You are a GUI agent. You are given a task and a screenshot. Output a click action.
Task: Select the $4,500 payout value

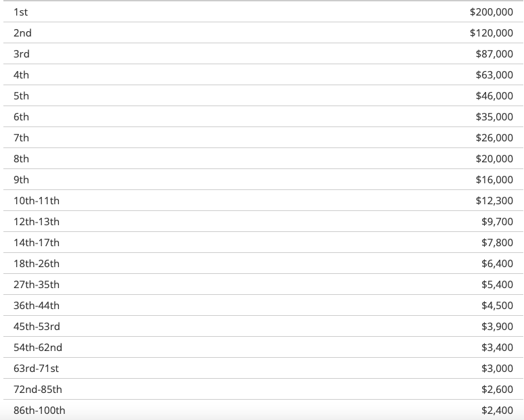point(497,306)
